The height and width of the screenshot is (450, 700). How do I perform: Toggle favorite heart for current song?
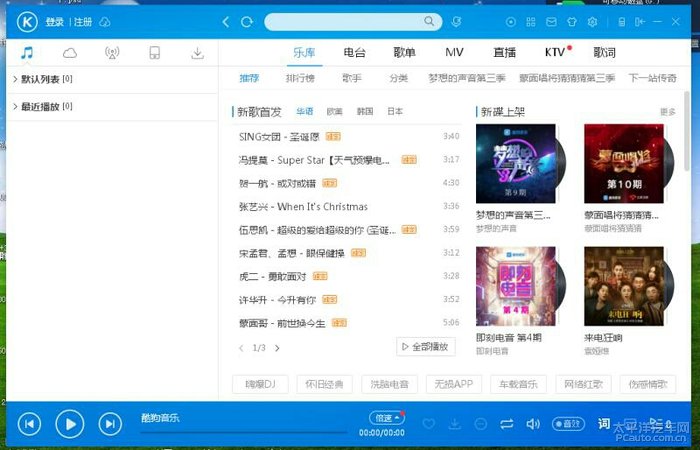tap(429, 424)
